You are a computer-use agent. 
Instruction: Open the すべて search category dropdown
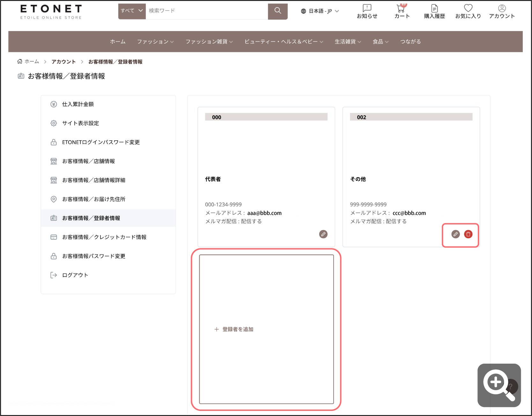tap(132, 11)
